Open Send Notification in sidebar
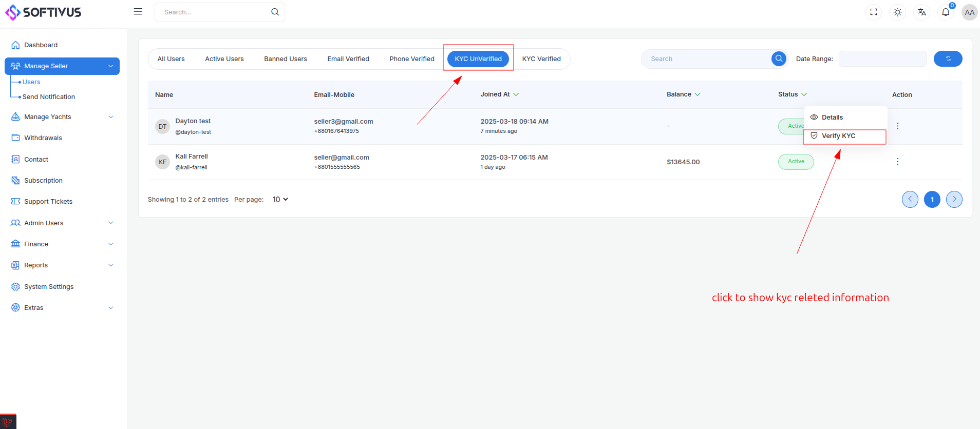Viewport: 980px width, 429px height. tap(49, 96)
